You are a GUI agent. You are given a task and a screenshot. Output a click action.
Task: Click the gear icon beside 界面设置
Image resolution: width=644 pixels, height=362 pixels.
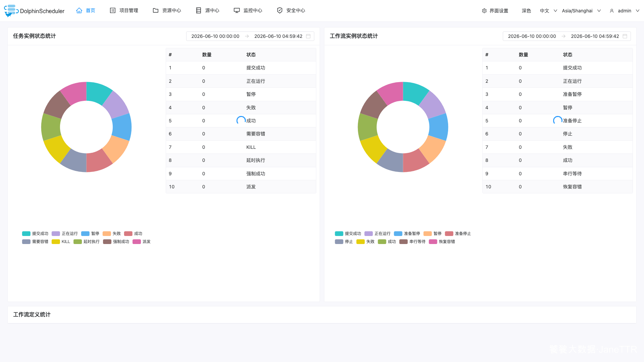click(484, 11)
